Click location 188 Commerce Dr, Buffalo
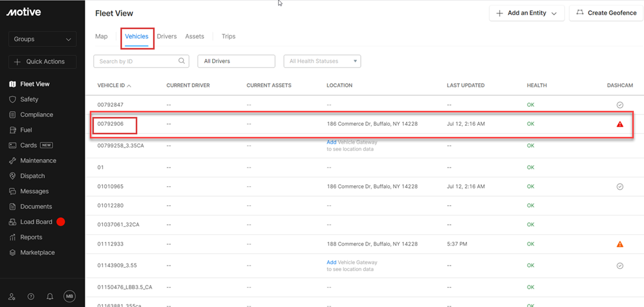This screenshot has height=307, width=644. 372,244
